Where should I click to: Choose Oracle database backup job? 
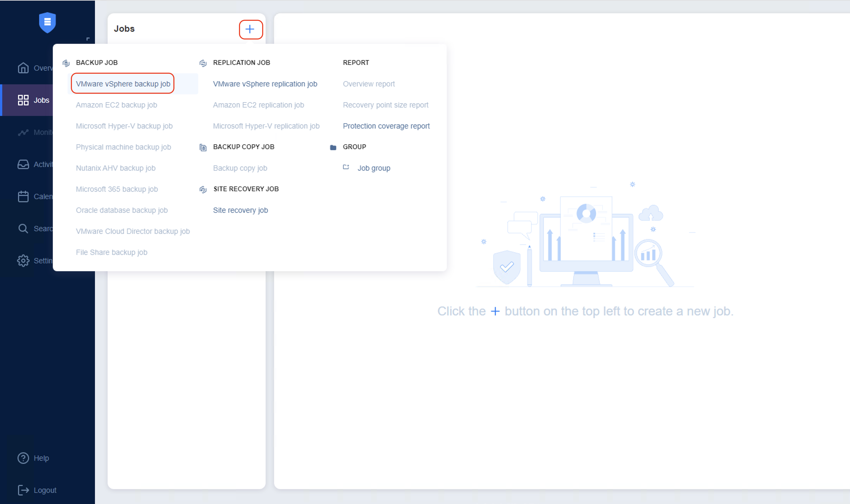click(122, 210)
